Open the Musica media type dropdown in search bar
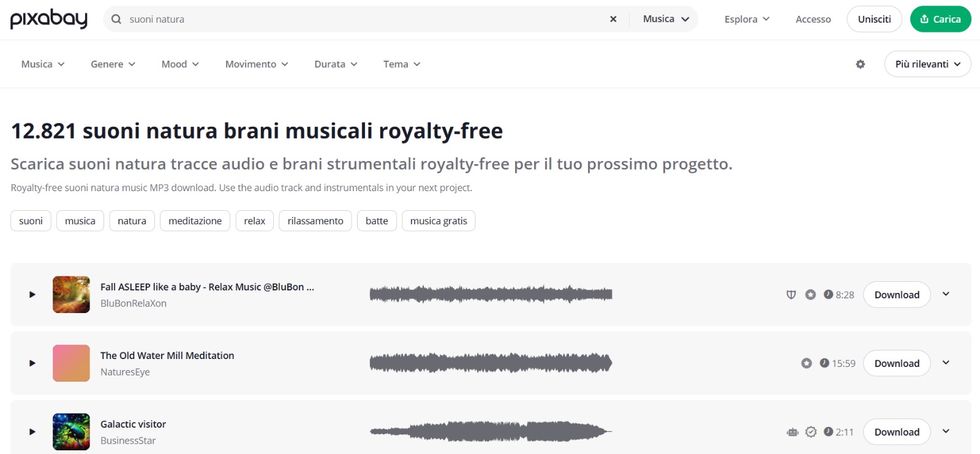 click(x=666, y=19)
